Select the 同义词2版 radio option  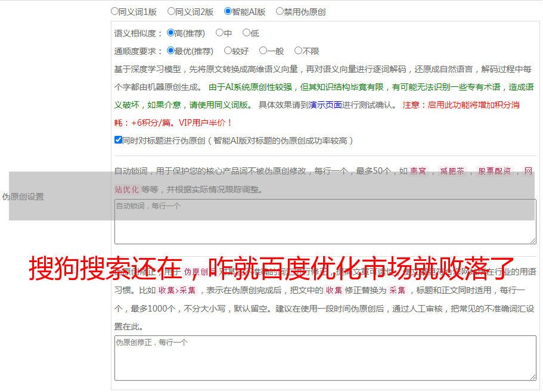[x=172, y=11]
